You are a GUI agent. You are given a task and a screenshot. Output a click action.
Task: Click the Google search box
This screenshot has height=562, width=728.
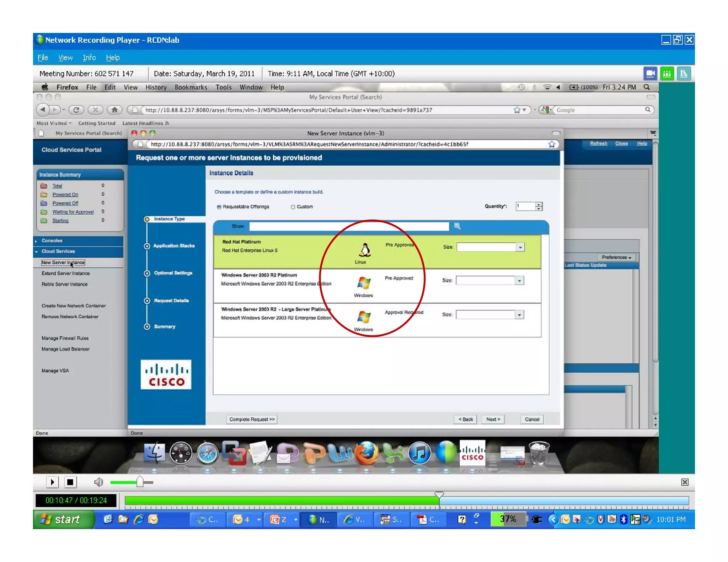601,110
